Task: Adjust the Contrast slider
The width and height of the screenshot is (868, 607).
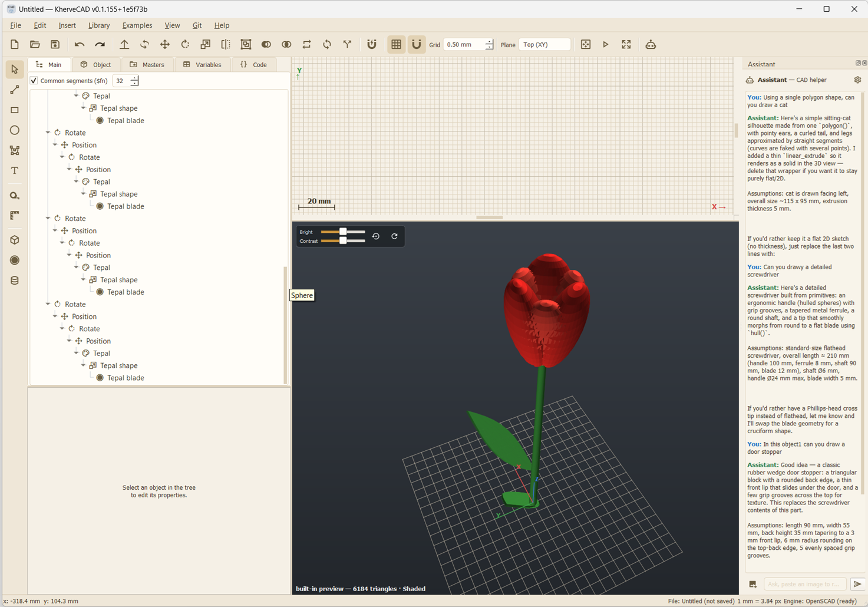Action: pos(343,241)
